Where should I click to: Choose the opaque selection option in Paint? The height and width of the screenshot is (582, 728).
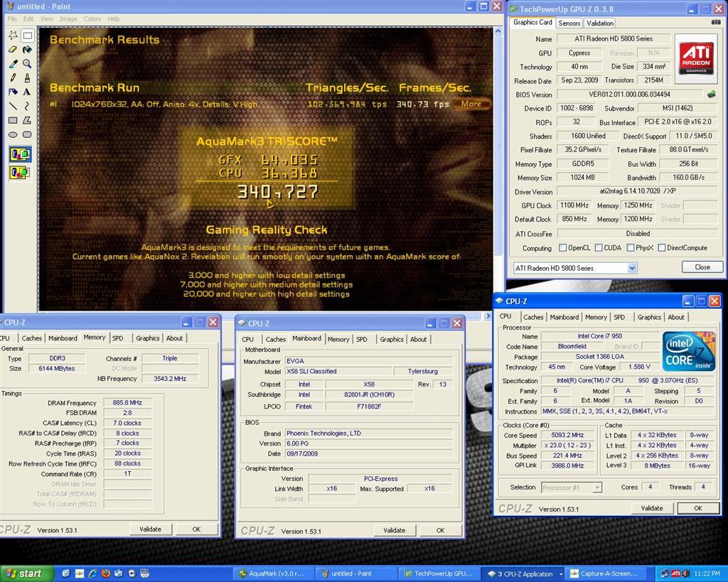click(x=20, y=154)
